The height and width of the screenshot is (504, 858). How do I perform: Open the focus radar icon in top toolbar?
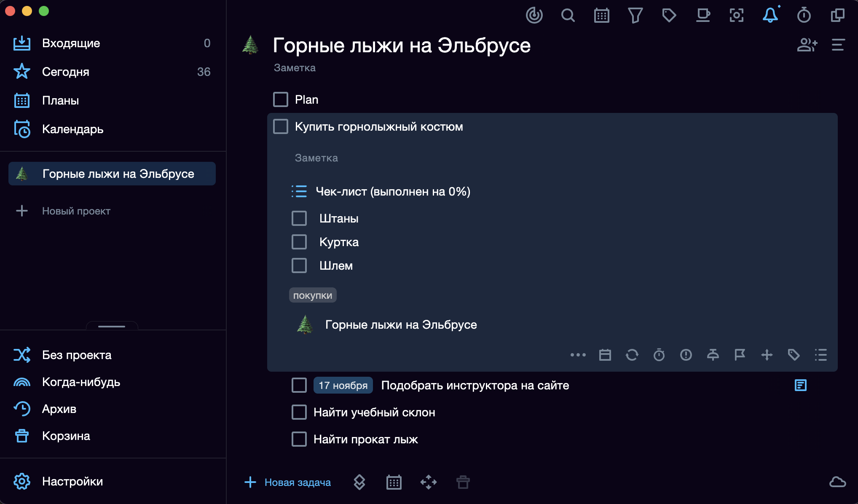click(x=534, y=16)
